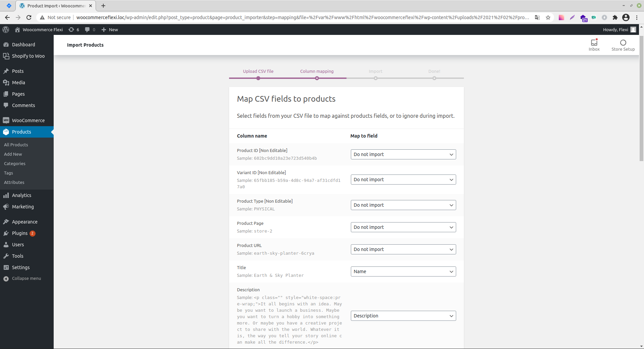Click sample text earth-sky-planter-6crya

284,253
